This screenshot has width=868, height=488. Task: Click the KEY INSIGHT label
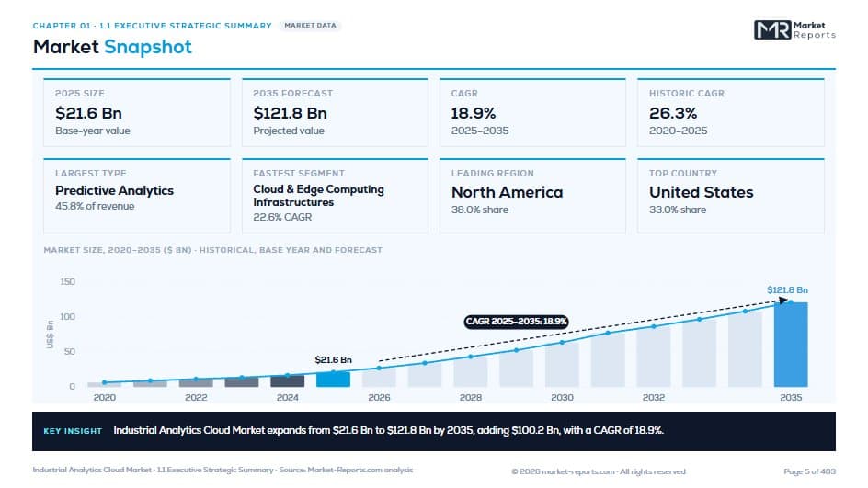[x=73, y=431]
